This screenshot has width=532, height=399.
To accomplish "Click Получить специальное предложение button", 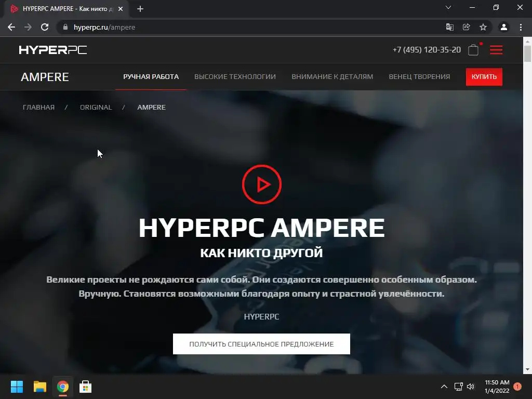I will pos(262,344).
